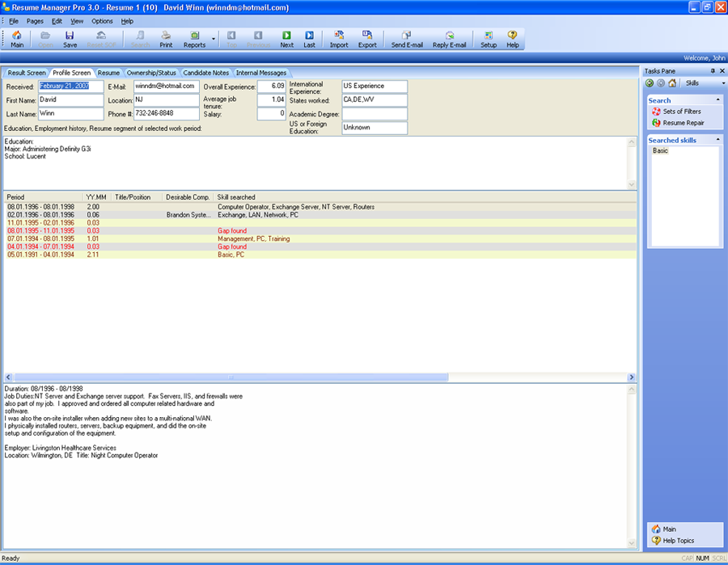This screenshot has width=728, height=565.
Task: Switch to Ownership/Status tab
Action: 151,73
